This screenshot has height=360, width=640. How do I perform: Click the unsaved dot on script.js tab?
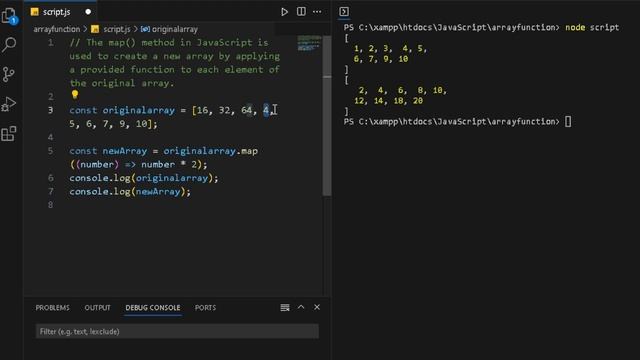click(x=88, y=12)
